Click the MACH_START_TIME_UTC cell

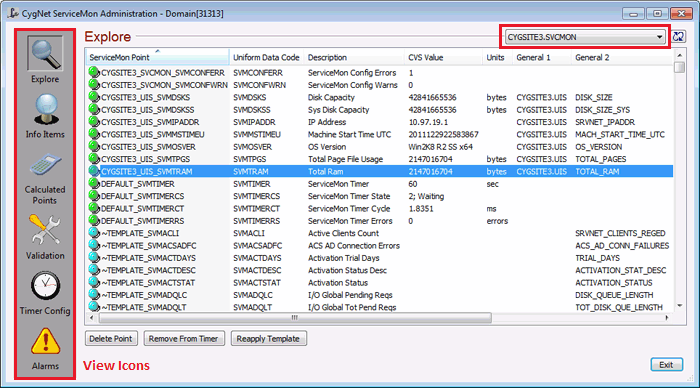pyautogui.click(x=620, y=134)
